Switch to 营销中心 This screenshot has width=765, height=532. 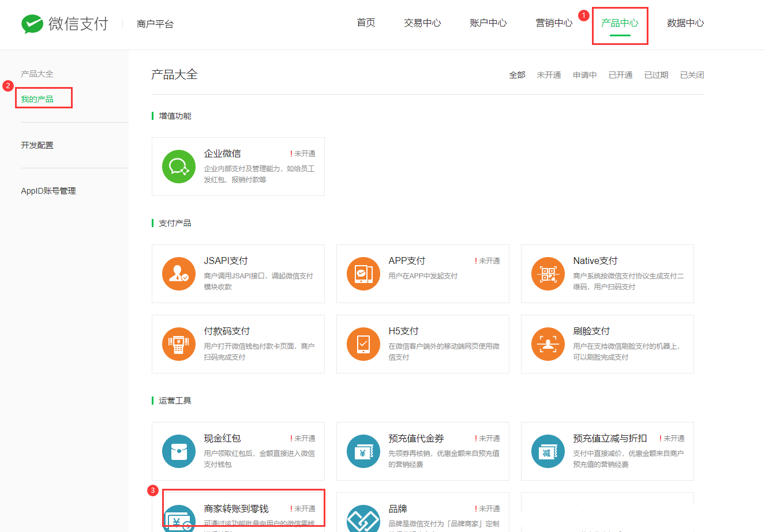tap(554, 23)
